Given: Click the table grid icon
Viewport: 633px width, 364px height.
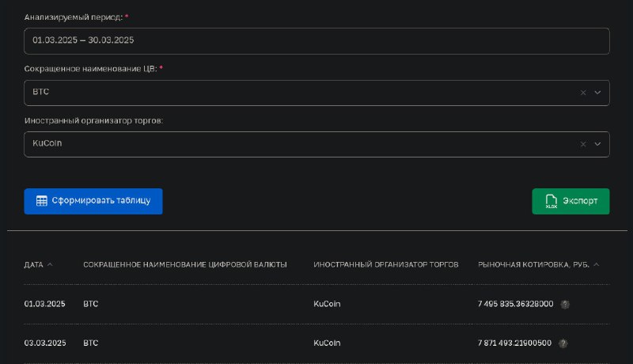Looking at the screenshot, I should 42,201.
